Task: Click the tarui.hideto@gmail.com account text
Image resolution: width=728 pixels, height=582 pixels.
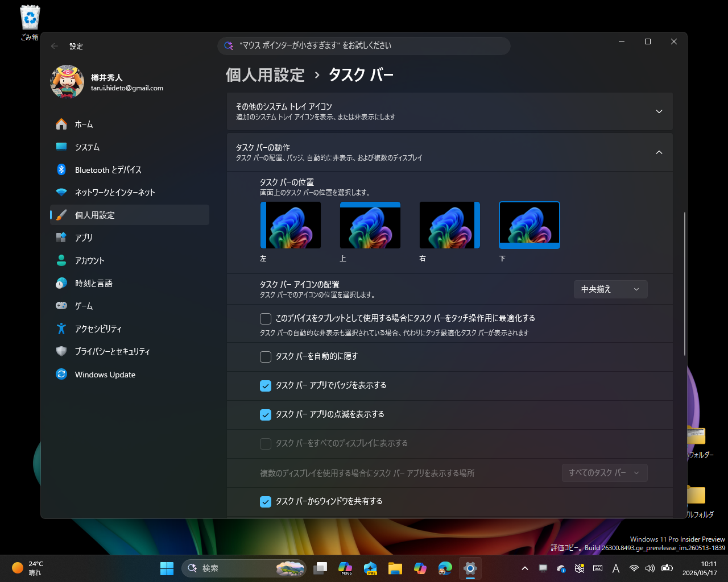Action: coord(127,88)
